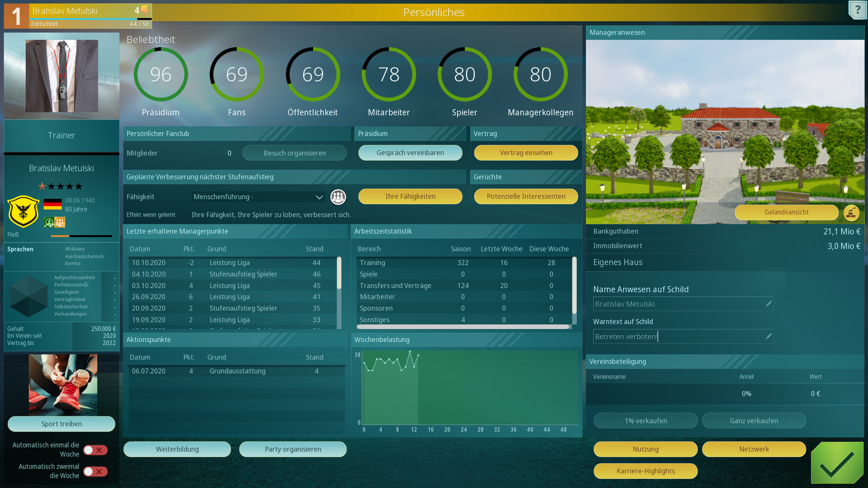This screenshot has height=488, width=868.
Task: Enable automatic sport twice per week
Action: [x=95, y=471]
